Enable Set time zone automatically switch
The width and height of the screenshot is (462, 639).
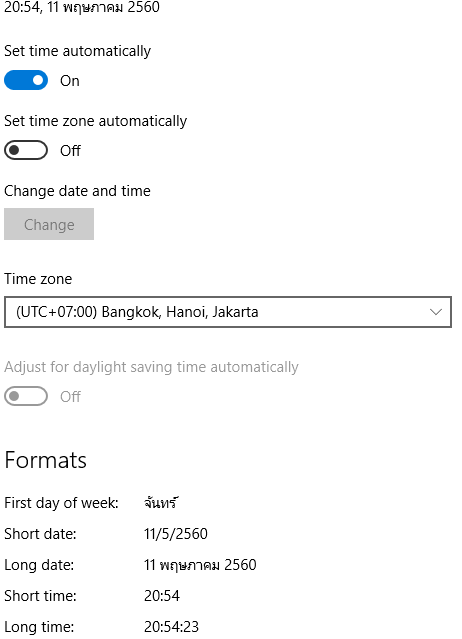(26, 150)
